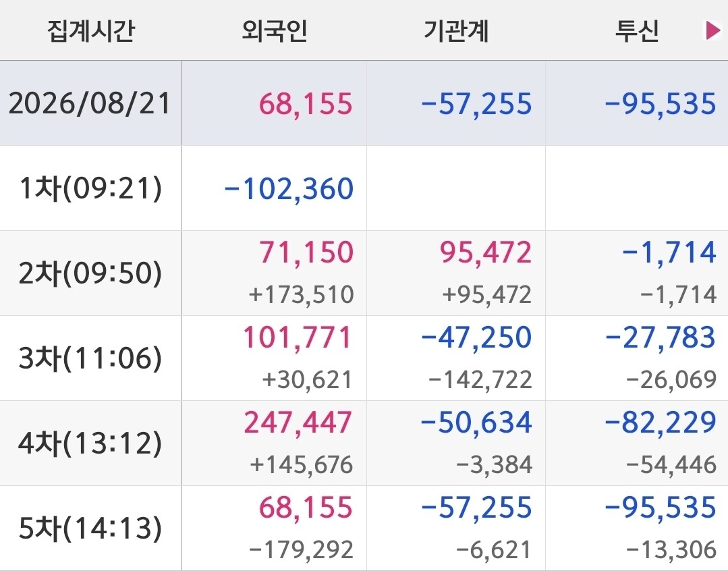Open the 1차(09:21) row

364,188
